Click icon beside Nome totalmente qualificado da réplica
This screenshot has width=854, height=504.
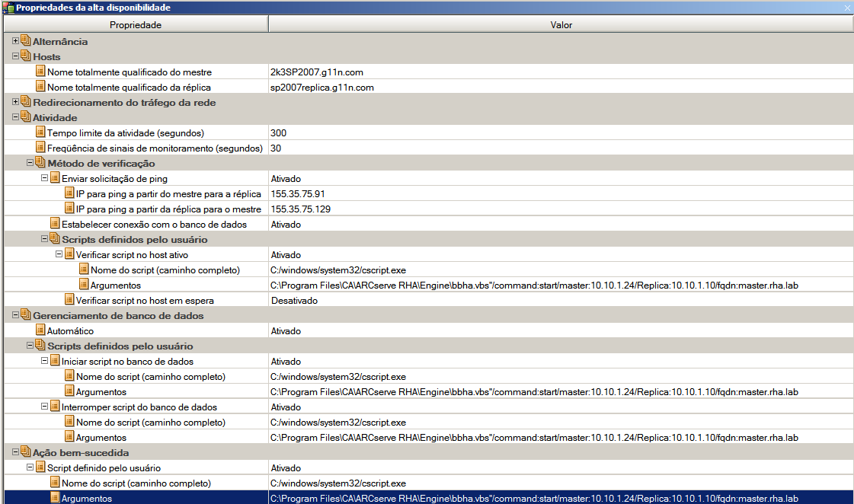point(40,87)
